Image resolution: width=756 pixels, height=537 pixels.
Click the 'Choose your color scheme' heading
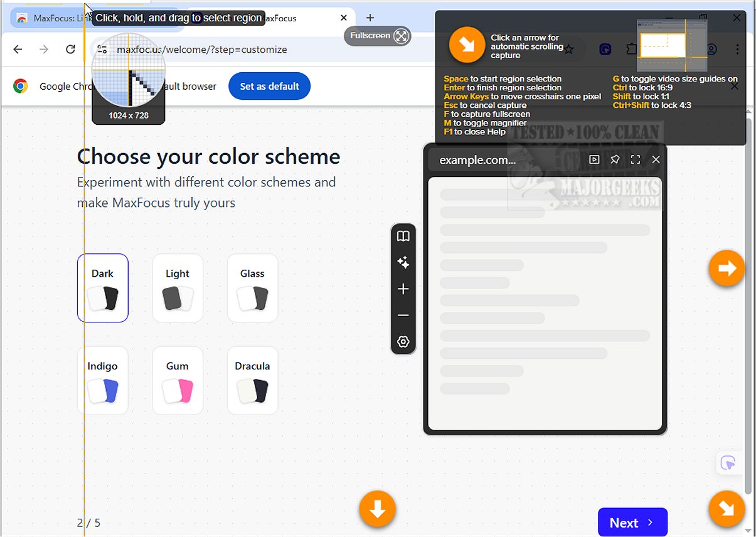point(208,156)
